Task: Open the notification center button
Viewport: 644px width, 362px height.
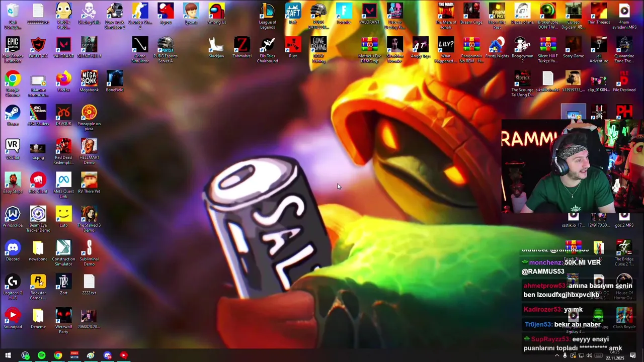Action: click(x=633, y=356)
